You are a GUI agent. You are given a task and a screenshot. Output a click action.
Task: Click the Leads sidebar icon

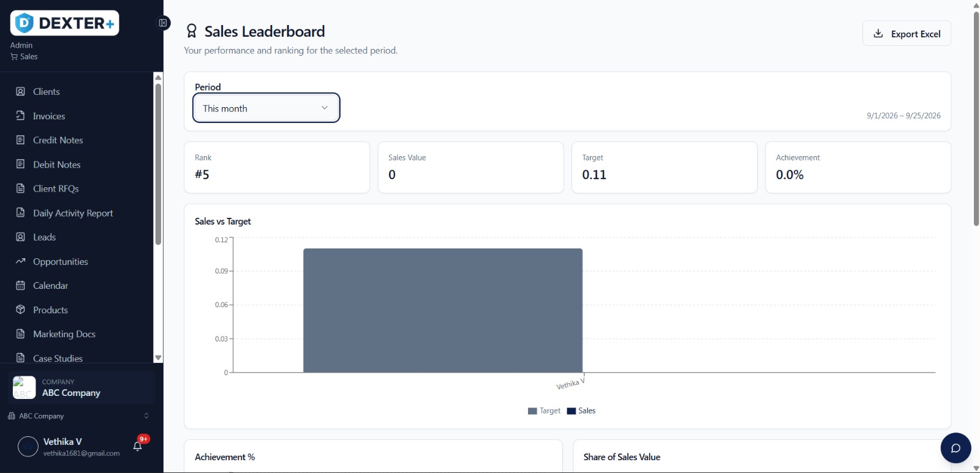coord(20,237)
